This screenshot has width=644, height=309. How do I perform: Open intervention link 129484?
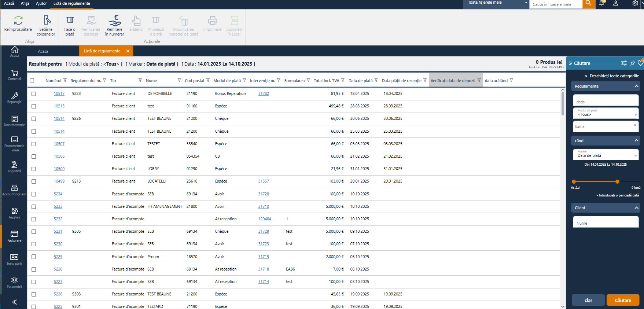265,219
